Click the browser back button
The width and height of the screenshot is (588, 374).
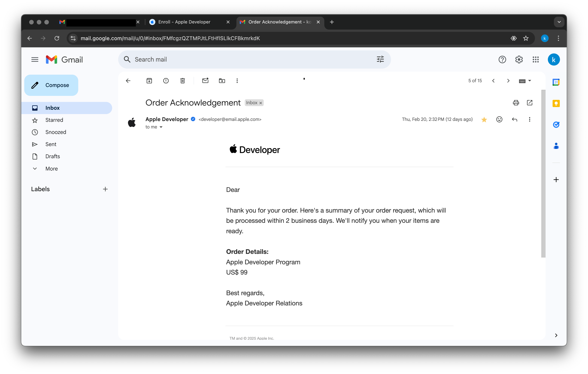30,38
